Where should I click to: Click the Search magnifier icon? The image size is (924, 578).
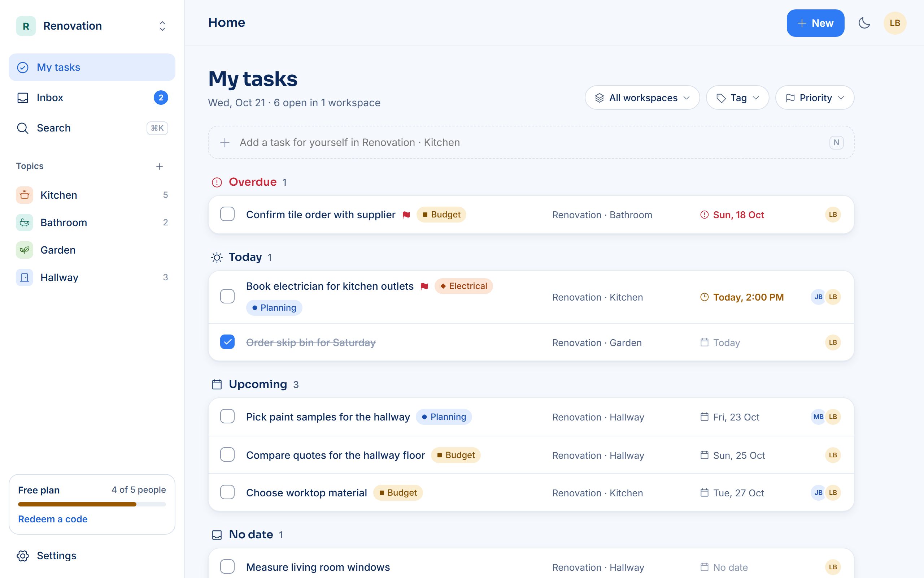23,128
